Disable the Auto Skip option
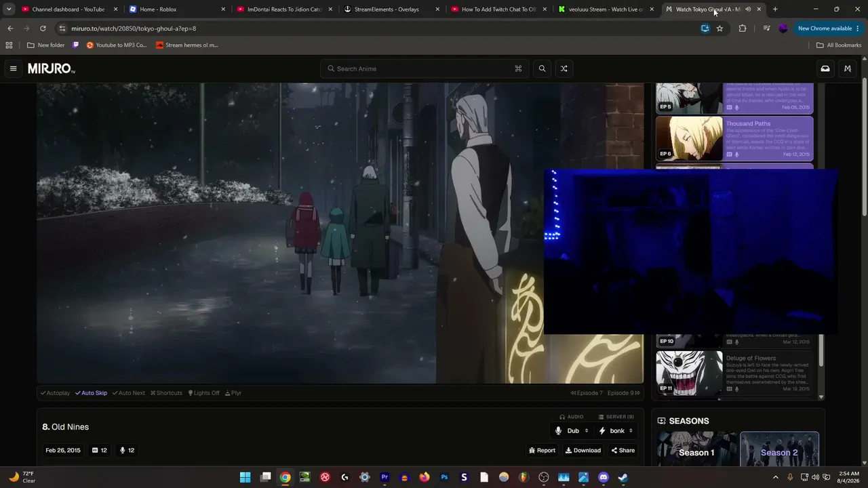This screenshot has height=488, width=868. coord(92,393)
